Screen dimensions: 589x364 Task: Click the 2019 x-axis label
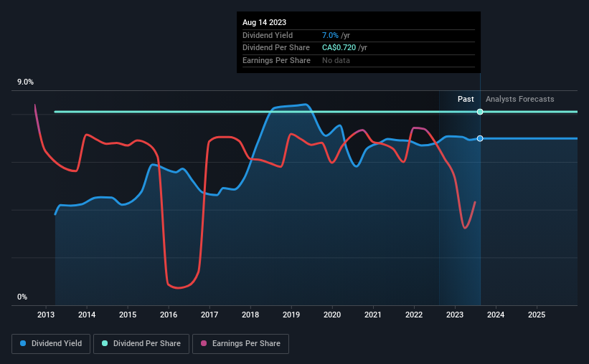coord(291,315)
